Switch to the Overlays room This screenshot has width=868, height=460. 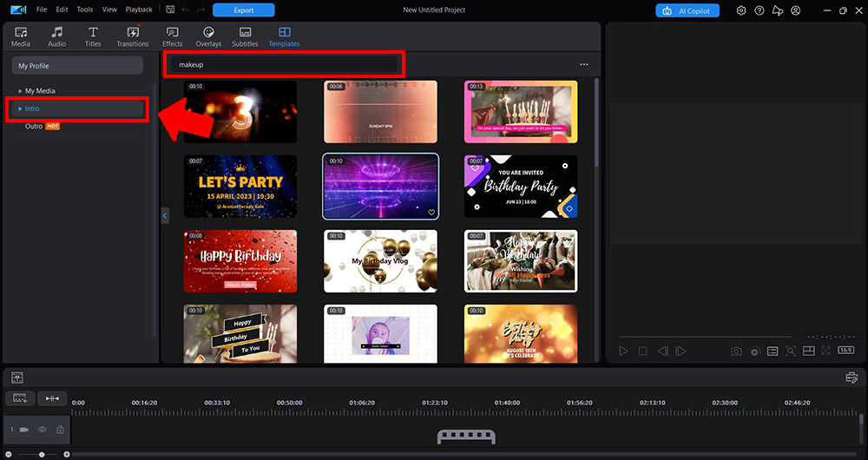(x=208, y=36)
